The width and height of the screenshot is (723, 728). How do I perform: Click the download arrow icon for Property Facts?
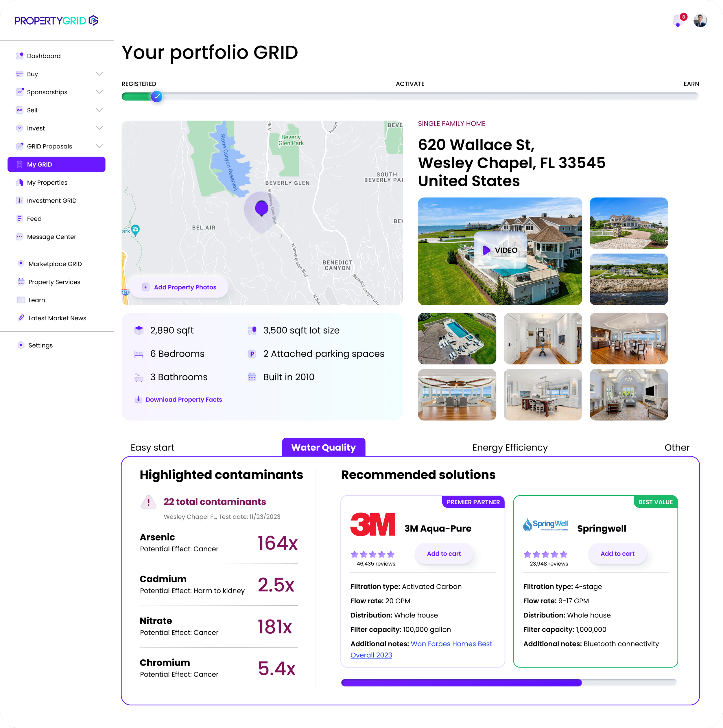tap(139, 399)
